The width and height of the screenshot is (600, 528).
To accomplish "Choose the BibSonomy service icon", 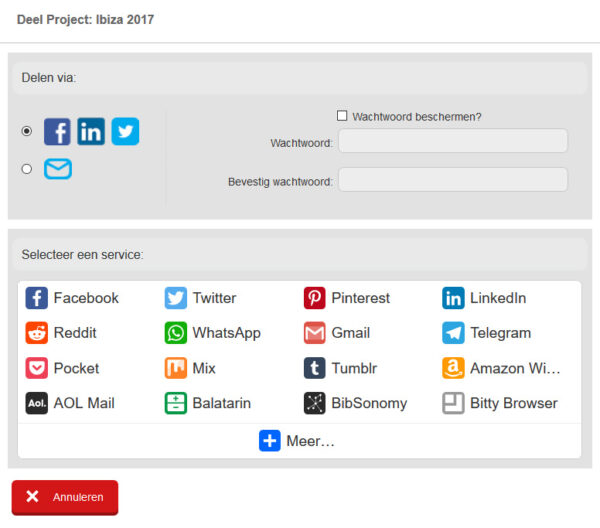I will coord(315,403).
